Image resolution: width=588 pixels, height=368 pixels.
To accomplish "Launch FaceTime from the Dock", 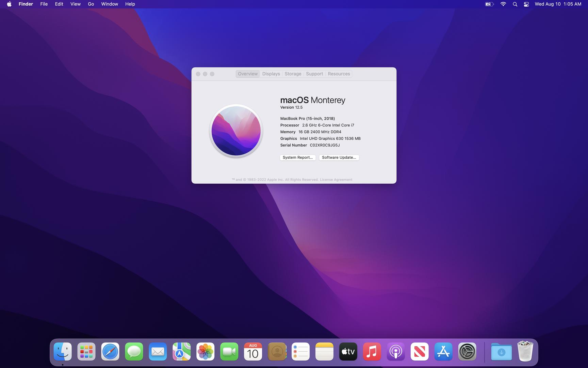I will (x=229, y=352).
